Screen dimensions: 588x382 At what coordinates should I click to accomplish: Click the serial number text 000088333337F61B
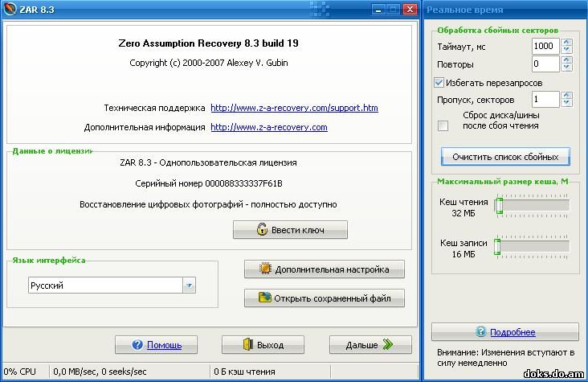pyautogui.click(x=243, y=183)
